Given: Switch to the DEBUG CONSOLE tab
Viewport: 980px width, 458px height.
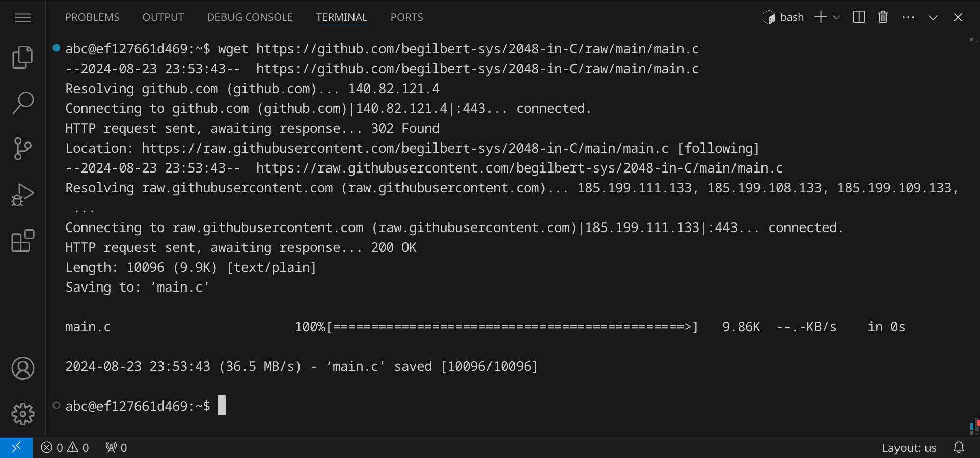Looking at the screenshot, I should tap(250, 17).
